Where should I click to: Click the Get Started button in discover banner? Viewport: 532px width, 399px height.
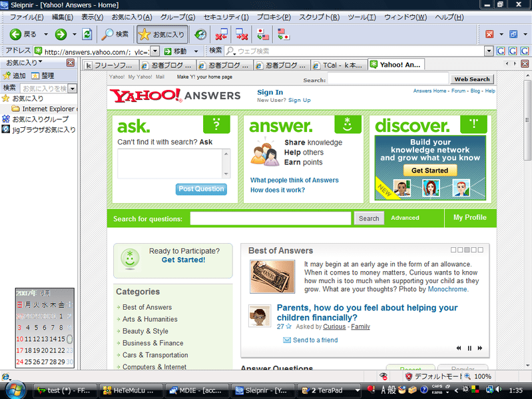430,171
